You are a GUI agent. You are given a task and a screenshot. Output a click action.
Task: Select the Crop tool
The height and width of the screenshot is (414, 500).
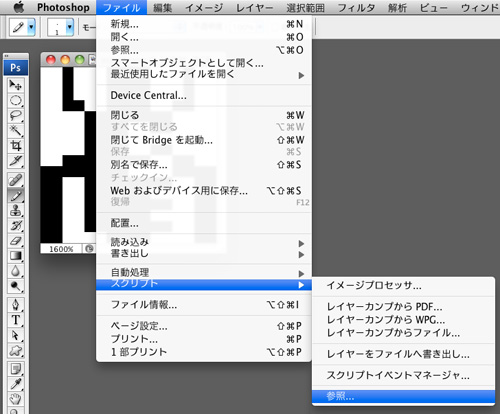click(x=16, y=146)
